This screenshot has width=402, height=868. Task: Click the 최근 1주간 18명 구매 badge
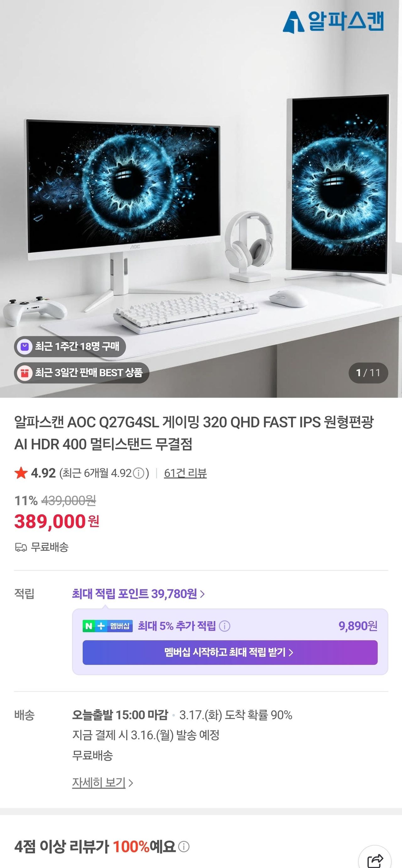point(70,346)
